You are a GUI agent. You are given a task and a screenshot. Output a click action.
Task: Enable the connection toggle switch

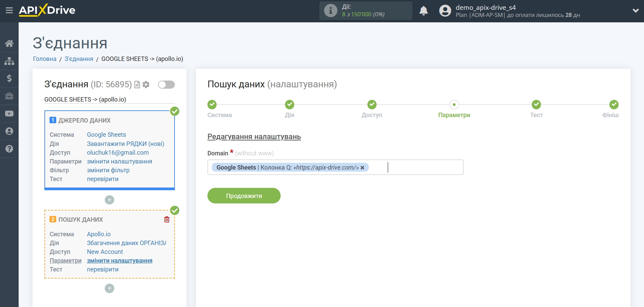click(x=166, y=85)
